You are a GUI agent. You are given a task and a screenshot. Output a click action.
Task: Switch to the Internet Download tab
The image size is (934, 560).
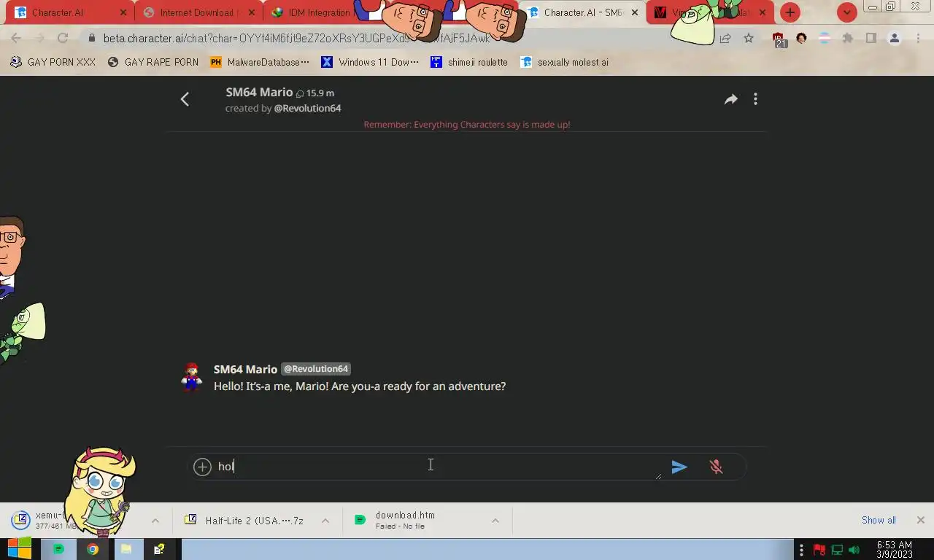pyautogui.click(x=197, y=12)
